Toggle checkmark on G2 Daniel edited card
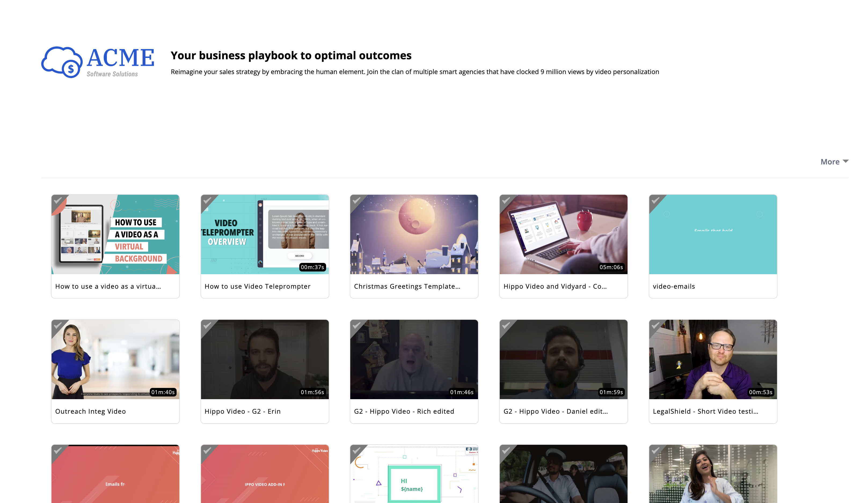This screenshot has height=503, width=868. tap(506, 325)
